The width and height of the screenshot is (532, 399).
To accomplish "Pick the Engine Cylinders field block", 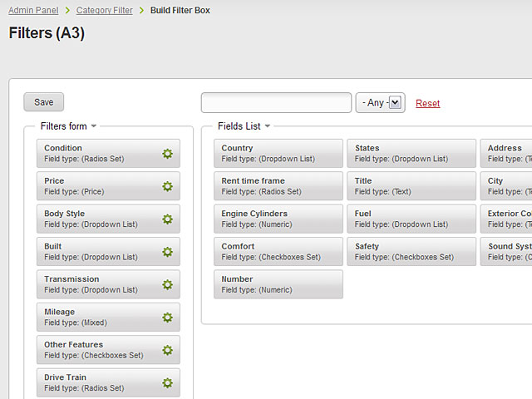I will pyautogui.click(x=278, y=219).
